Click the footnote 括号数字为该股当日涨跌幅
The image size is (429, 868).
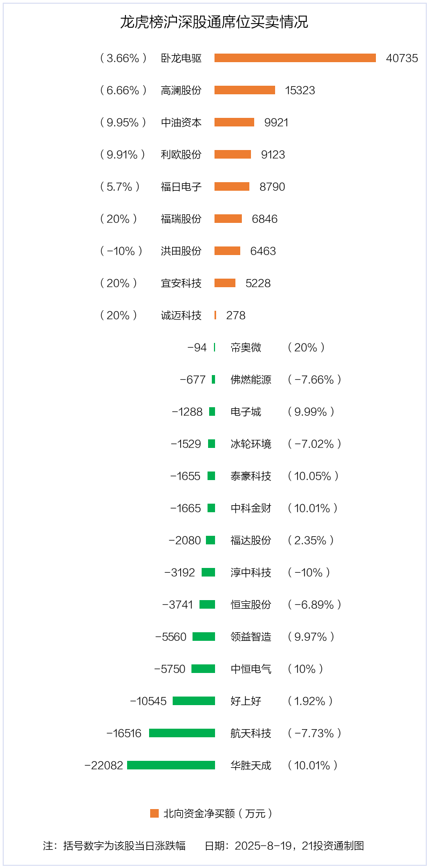pyautogui.click(x=124, y=845)
